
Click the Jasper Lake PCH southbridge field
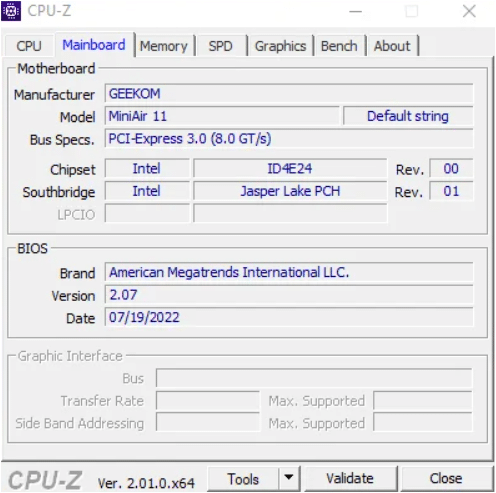[290, 191]
